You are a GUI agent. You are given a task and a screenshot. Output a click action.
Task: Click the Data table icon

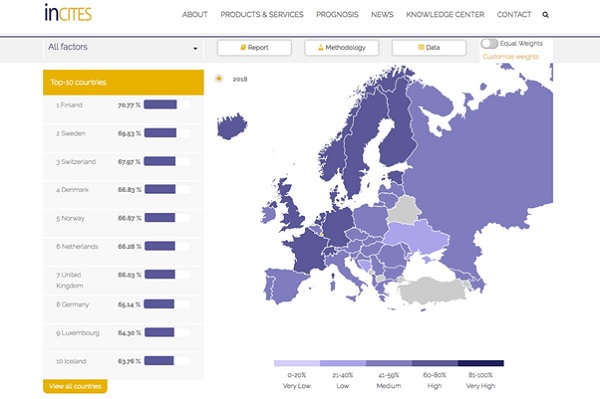[x=421, y=47]
